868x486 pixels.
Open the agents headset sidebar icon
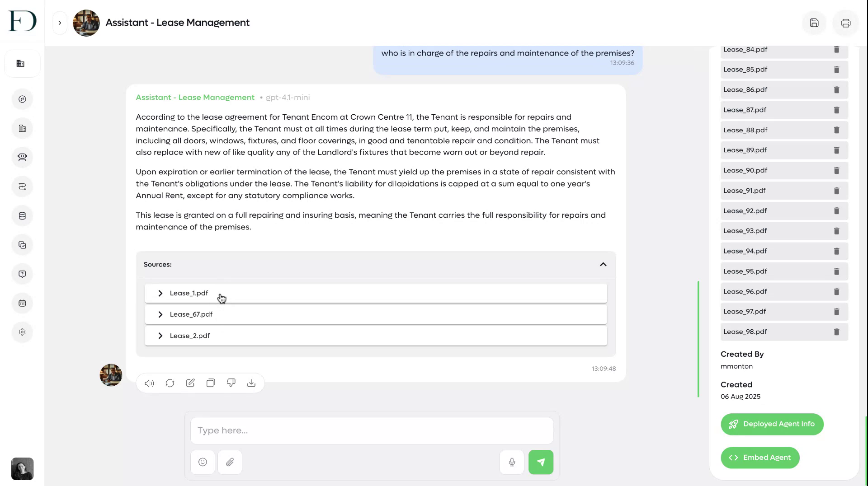click(x=22, y=158)
